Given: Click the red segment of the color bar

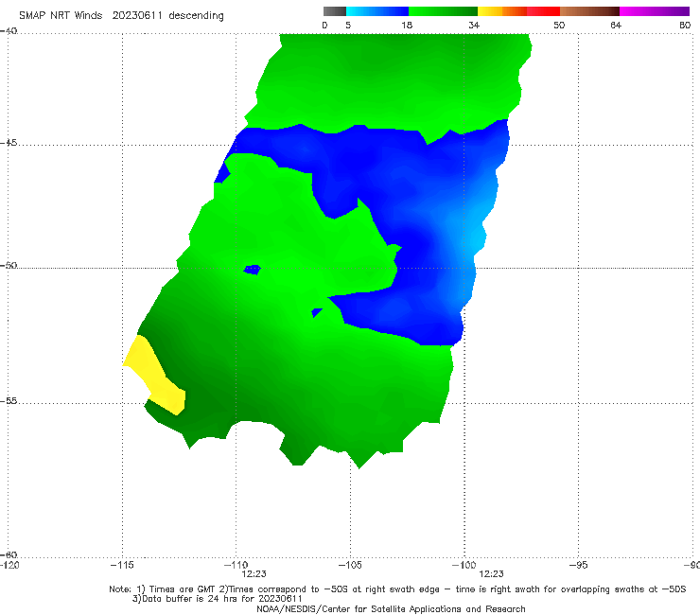Looking at the screenshot, I should 543,11.
